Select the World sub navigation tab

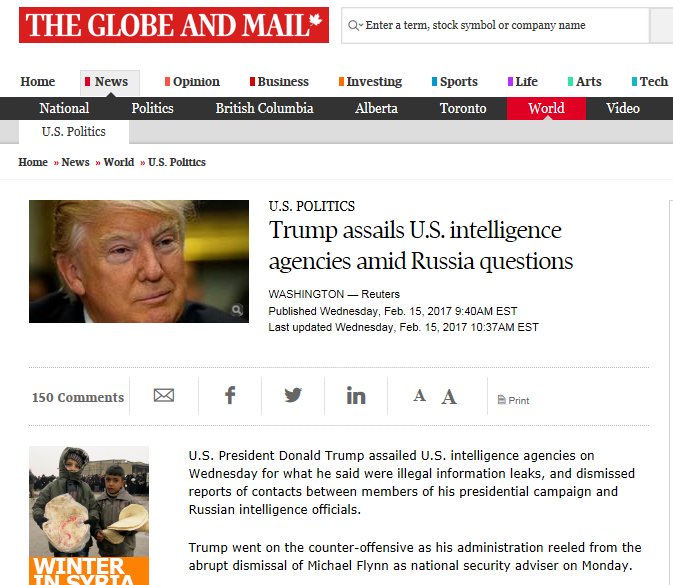coord(546,108)
